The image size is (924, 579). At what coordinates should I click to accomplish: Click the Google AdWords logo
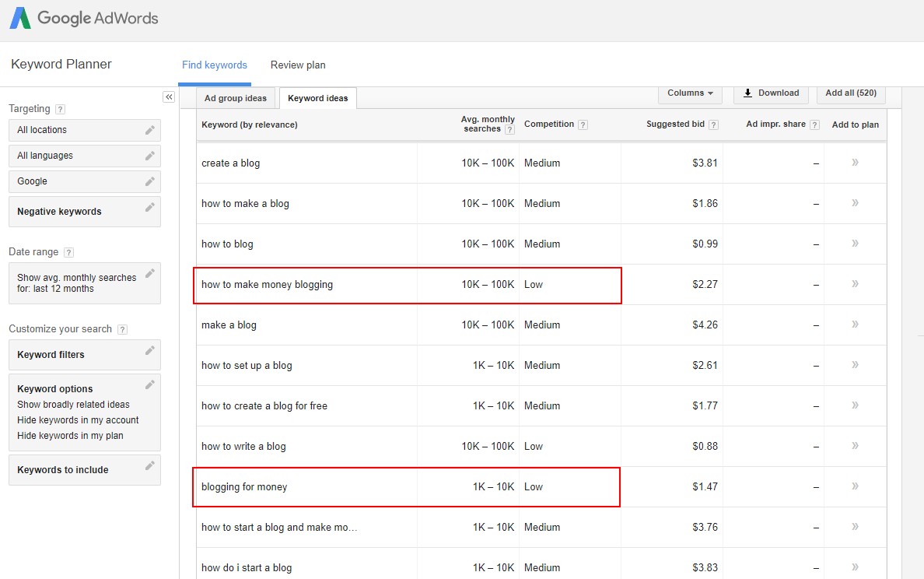pyautogui.click(x=84, y=18)
